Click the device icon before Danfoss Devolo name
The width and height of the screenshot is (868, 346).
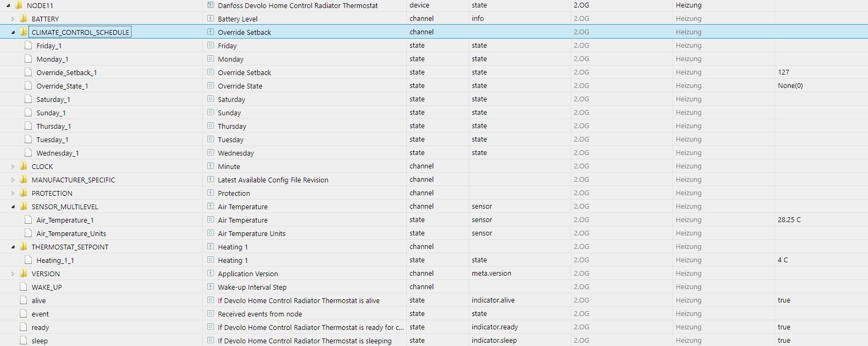click(210, 5)
